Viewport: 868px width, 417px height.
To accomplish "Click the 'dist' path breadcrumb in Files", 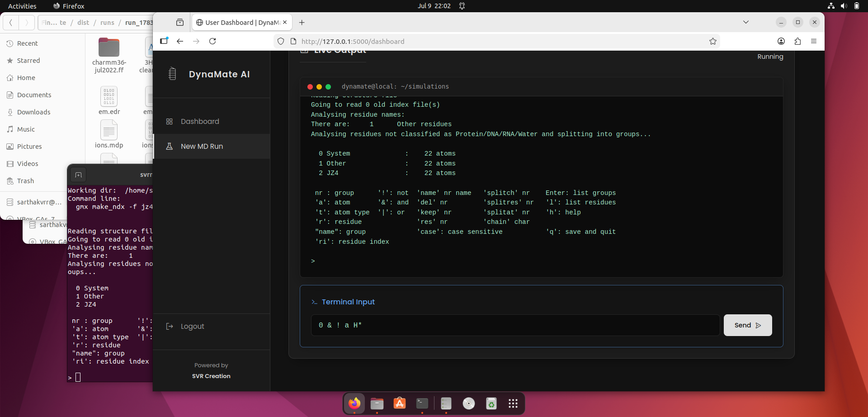I will pos(83,23).
